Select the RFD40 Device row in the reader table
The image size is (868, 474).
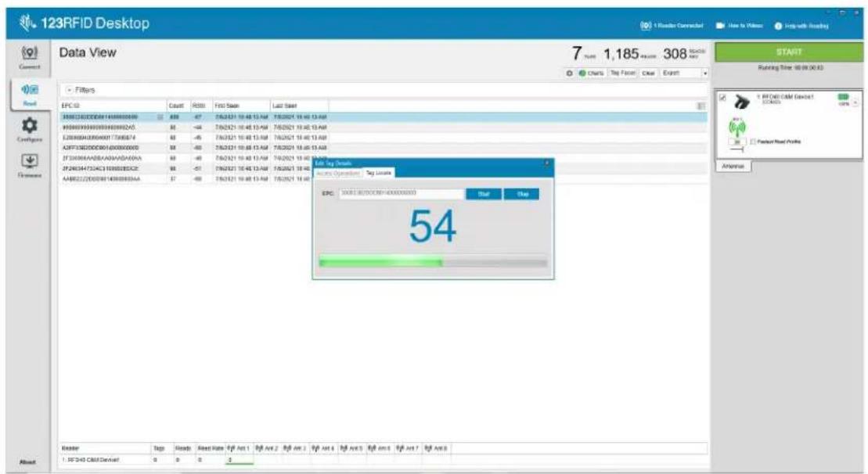pyautogui.click(x=254, y=460)
